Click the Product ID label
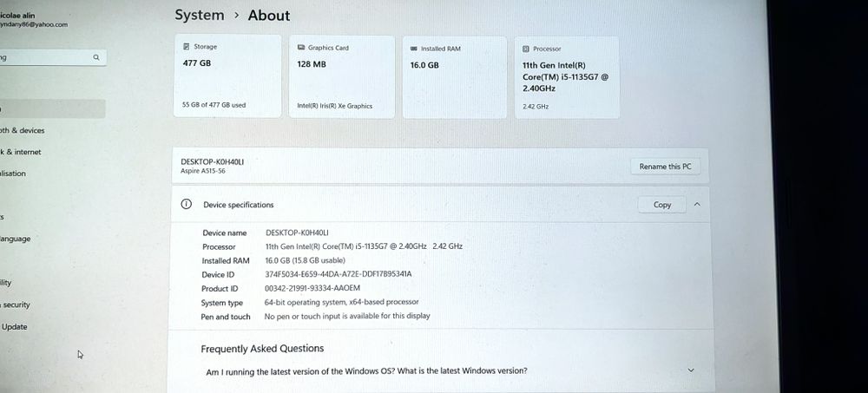 tap(220, 289)
